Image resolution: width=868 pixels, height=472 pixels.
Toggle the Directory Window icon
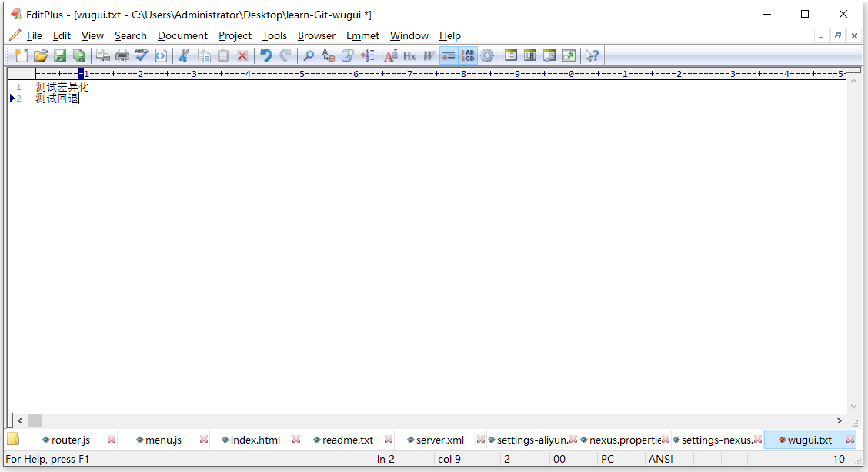(511, 55)
